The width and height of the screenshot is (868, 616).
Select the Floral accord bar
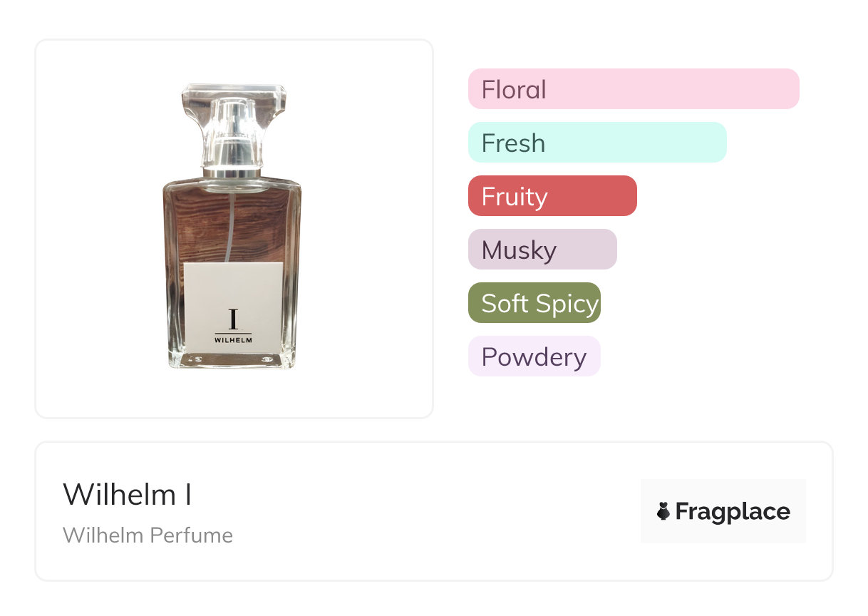click(x=634, y=89)
